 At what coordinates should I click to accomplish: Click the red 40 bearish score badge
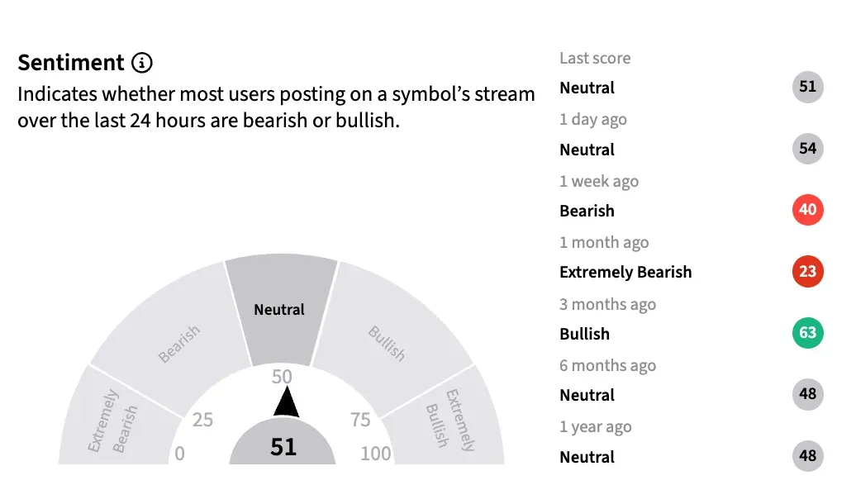(x=807, y=210)
